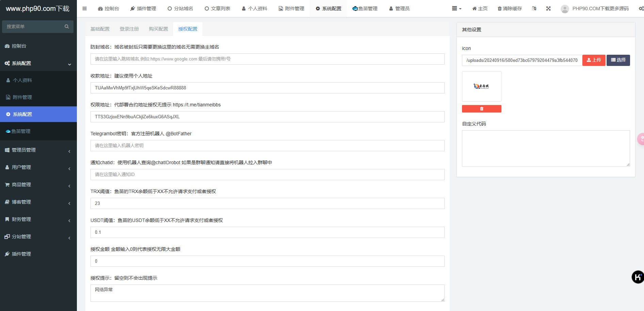Toggle the sidebar with the hamburger icon
The width and height of the screenshot is (644, 311).
(84, 8)
